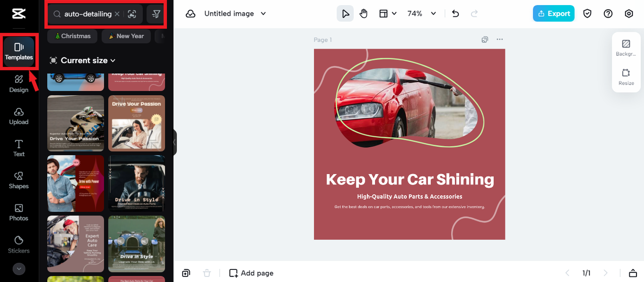
Task: Duplicate Page 1 with the copy icon
Action: 485,39
